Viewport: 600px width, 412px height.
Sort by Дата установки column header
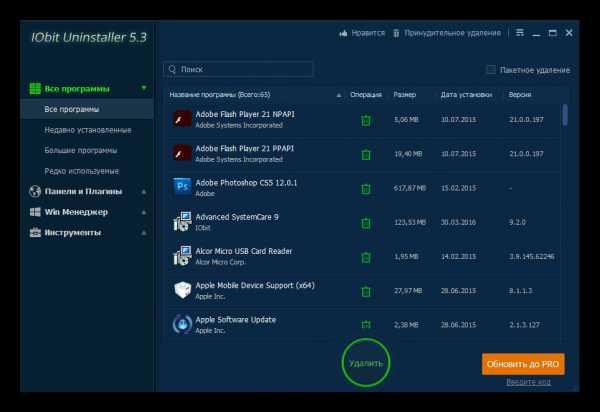pyautogui.click(x=466, y=95)
